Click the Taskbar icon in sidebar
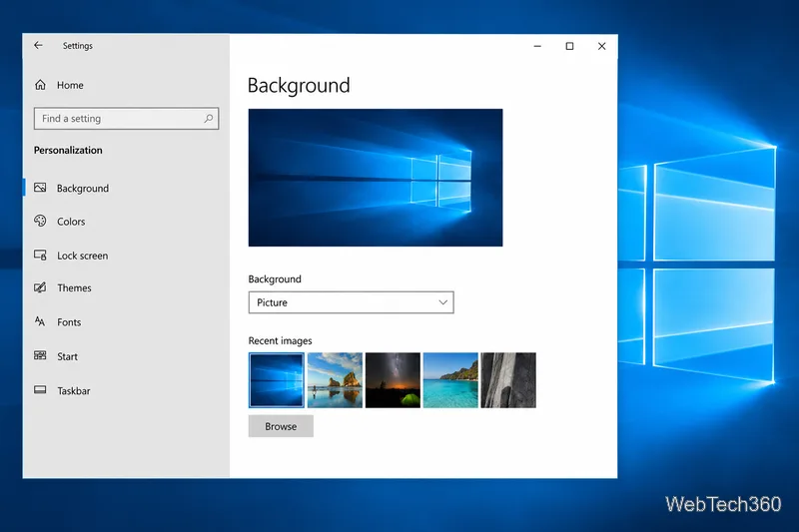Viewport: 799px width, 532px height. tap(40, 390)
